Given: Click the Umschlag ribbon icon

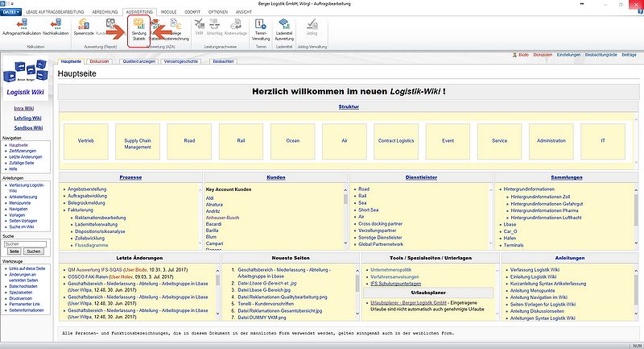Looking at the screenshot, I should [214, 27].
